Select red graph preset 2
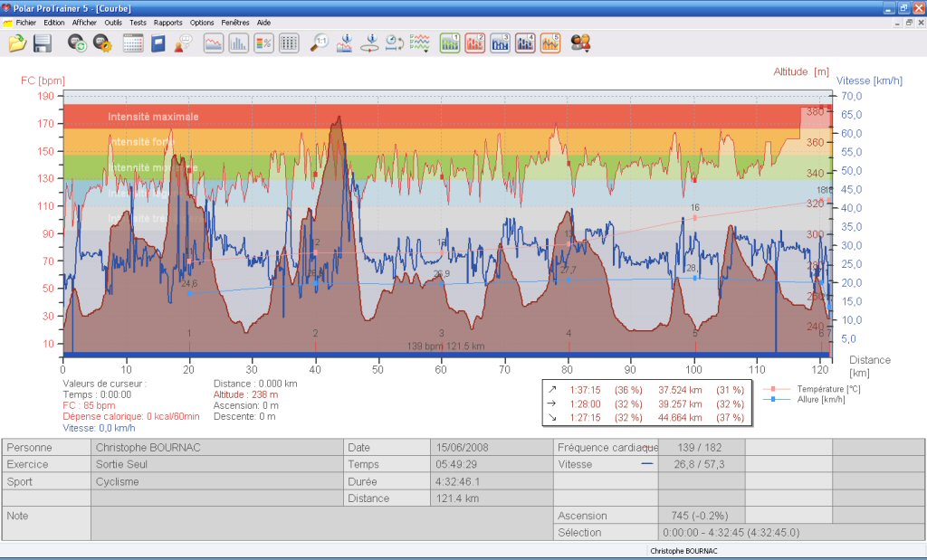 tap(474, 43)
